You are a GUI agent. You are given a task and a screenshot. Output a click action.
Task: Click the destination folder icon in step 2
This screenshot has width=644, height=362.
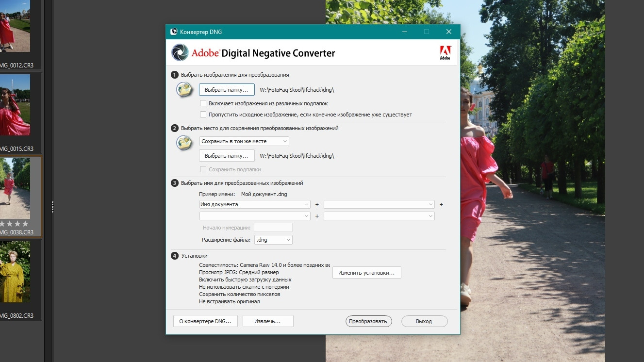click(x=184, y=143)
